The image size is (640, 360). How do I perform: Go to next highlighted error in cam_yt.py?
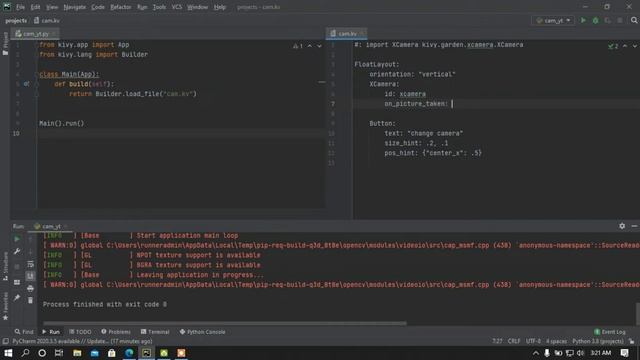click(x=319, y=46)
